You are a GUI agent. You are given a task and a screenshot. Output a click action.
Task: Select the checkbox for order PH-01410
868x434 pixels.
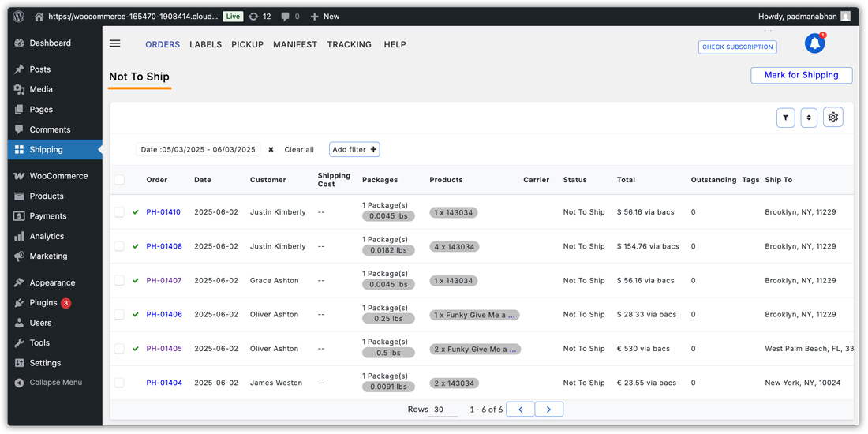pyautogui.click(x=119, y=212)
